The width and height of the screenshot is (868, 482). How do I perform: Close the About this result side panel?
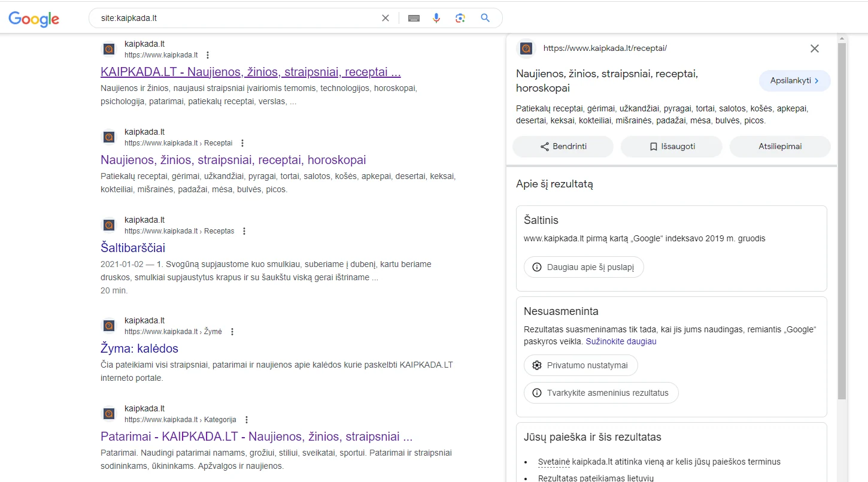click(814, 48)
